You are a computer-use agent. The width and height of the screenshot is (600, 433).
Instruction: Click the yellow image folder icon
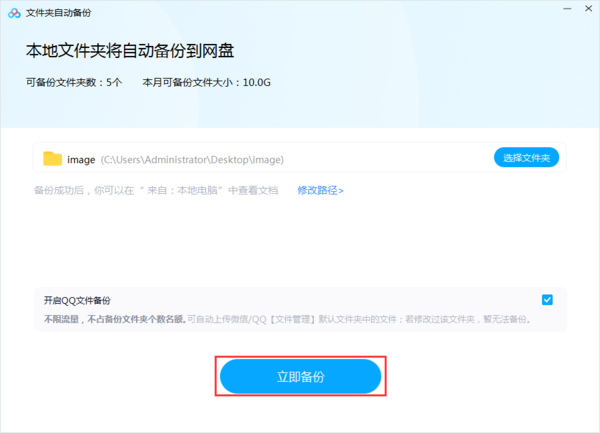point(53,158)
